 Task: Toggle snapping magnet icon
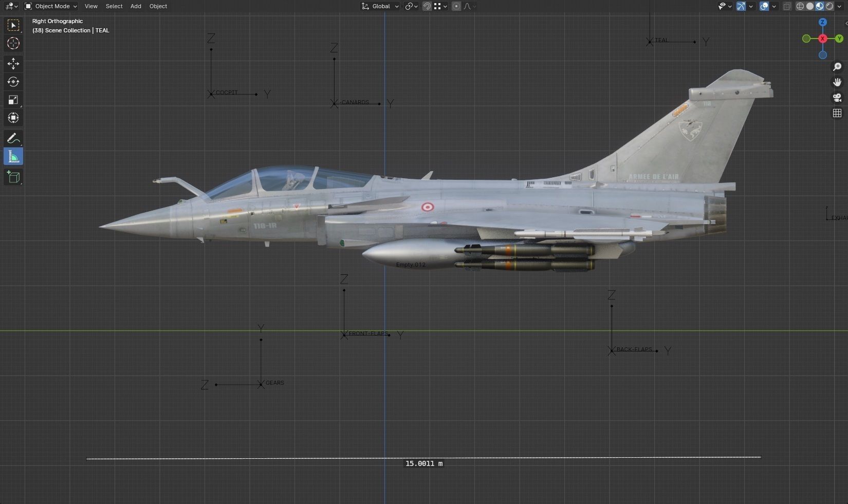click(x=427, y=6)
